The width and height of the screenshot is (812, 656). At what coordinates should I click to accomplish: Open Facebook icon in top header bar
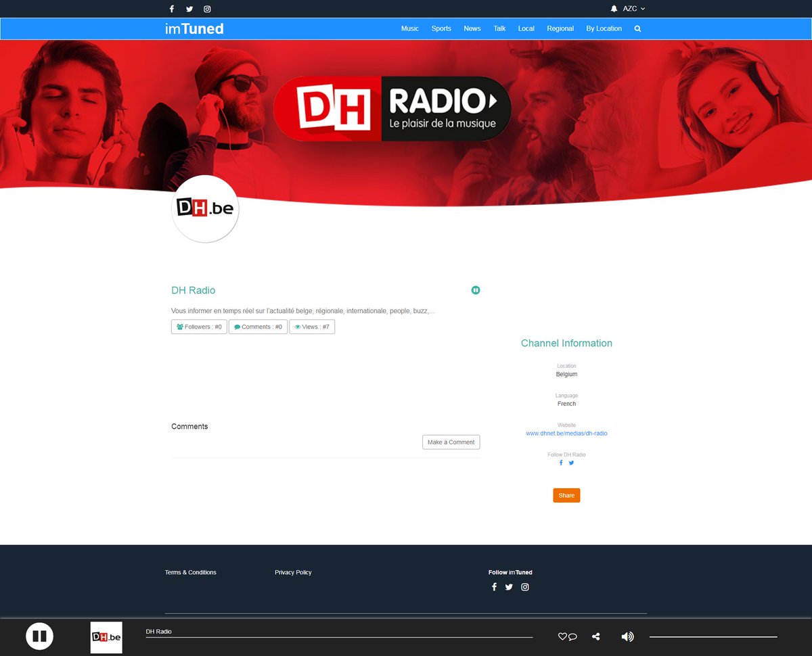[172, 9]
